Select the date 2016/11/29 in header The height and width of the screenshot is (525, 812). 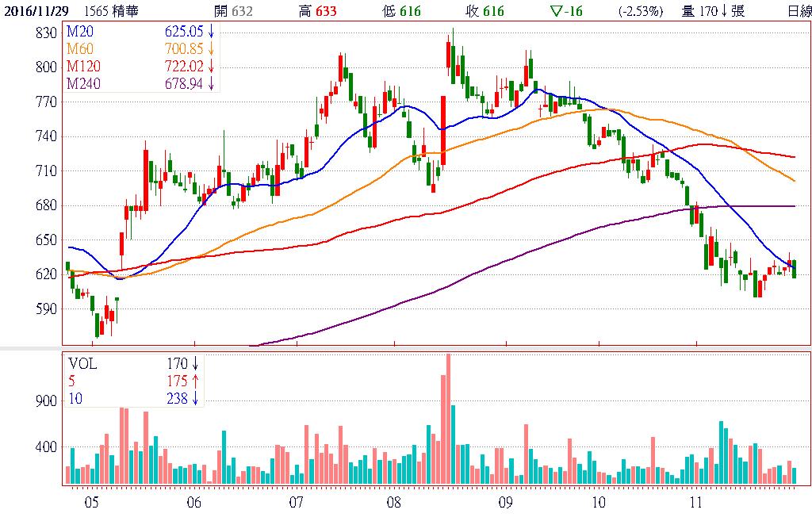pyautogui.click(x=36, y=11)
